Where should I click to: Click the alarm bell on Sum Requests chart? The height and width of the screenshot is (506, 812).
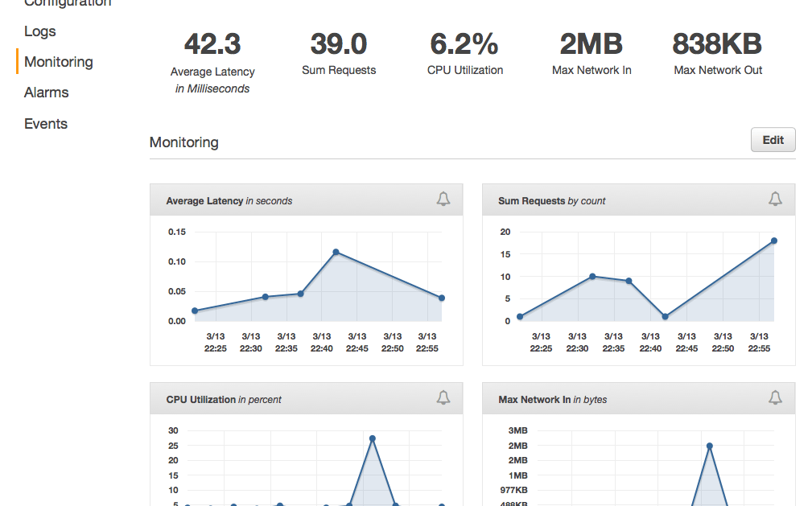(x=775, y=200)
